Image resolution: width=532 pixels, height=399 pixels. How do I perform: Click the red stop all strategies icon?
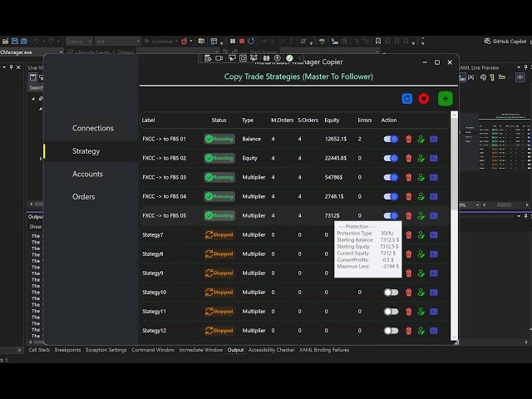pyautogui.click(x=423, y=99)
